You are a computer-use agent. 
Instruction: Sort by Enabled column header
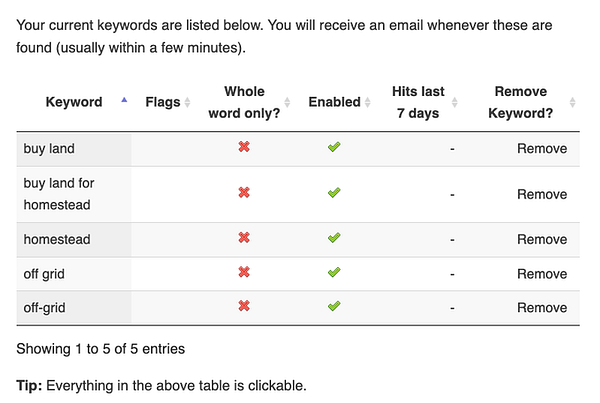click(x=334, y=102)
